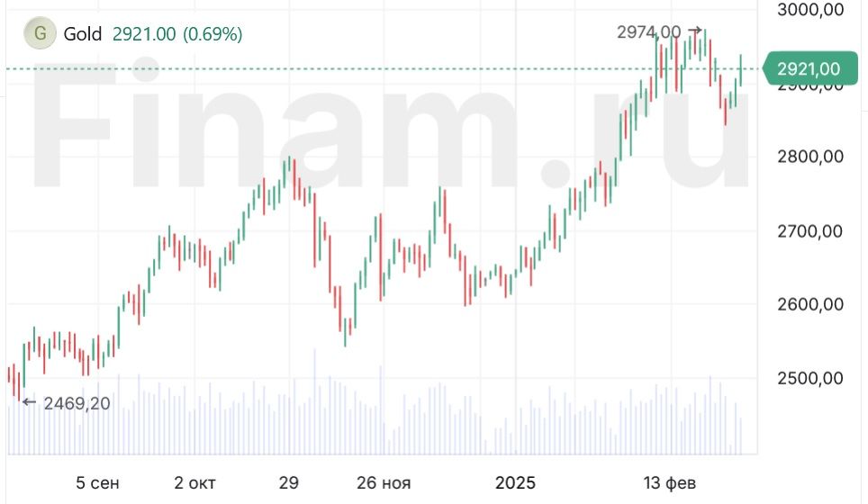The height and width of the screenshot is (504, 868).
Task: Click the 3000,00 price axis label
Action: pos(809,9)
